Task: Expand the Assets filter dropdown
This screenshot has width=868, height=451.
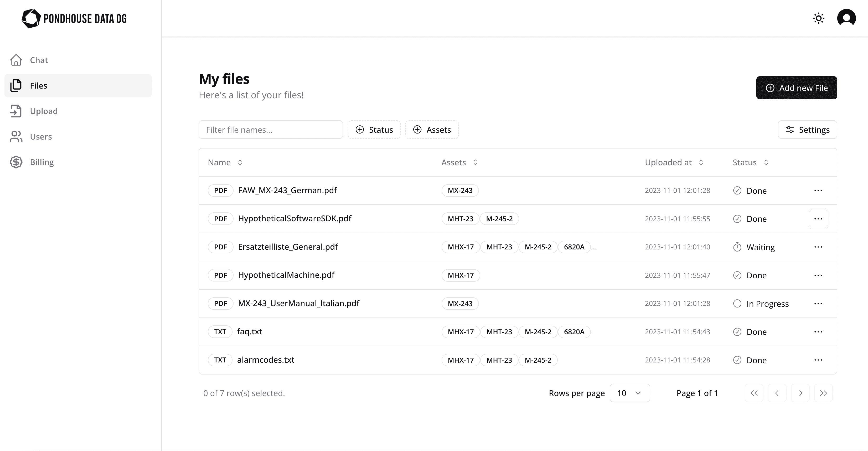Action: (x=431, y=129)
